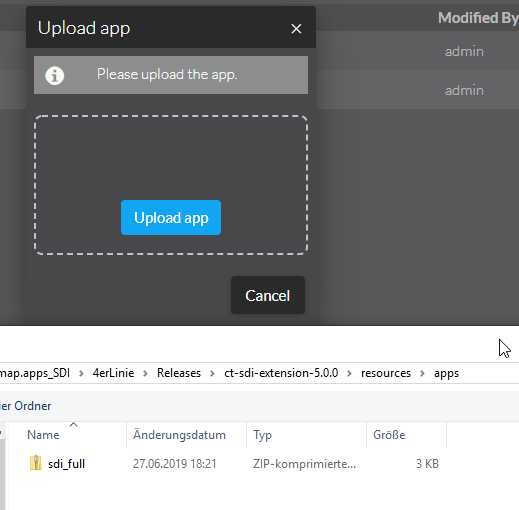
Task: Click the dashed drop zone for app upload
Action: coord(171,185)
